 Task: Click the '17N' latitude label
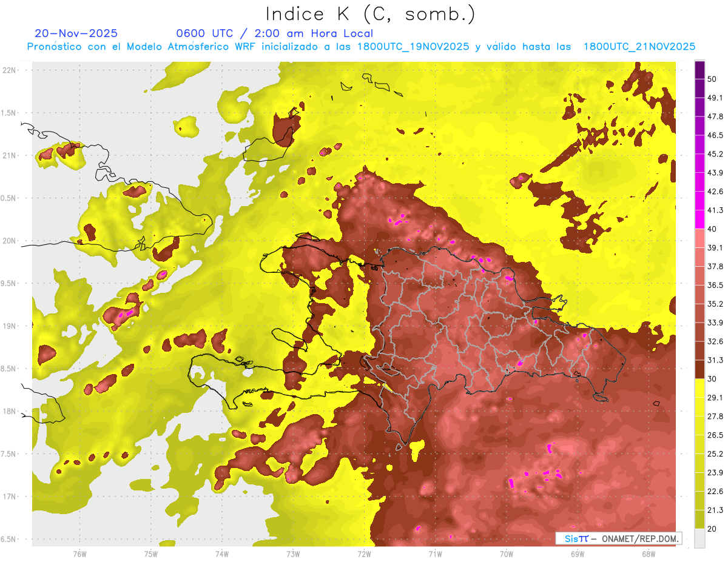[x=10, y=497]
